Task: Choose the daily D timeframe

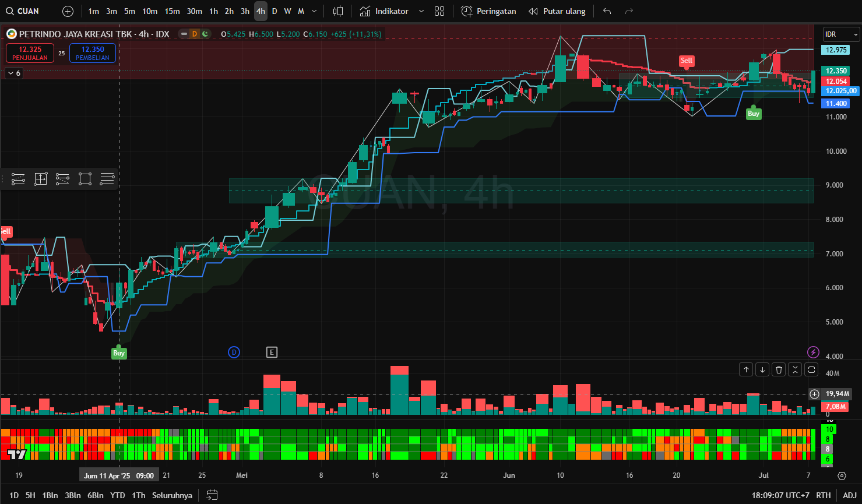Action: [x=275, y=11]
